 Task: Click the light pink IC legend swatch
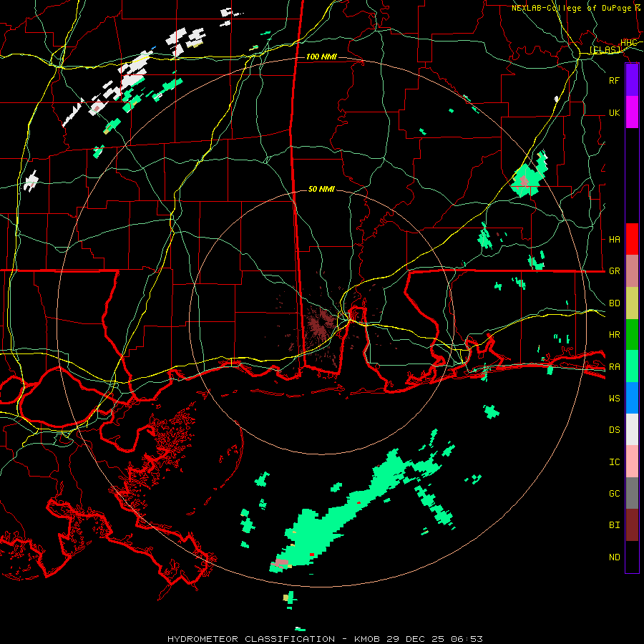(x=632, y=462)
